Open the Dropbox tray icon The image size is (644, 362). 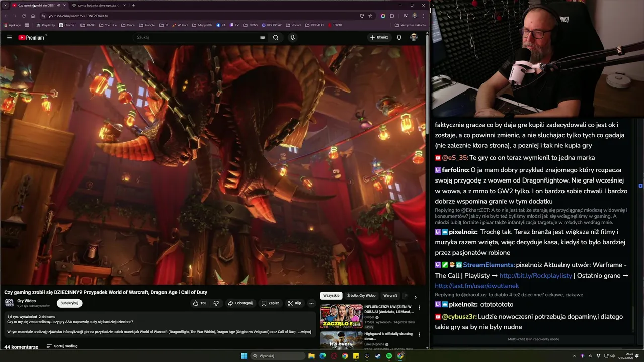point(597,356)
